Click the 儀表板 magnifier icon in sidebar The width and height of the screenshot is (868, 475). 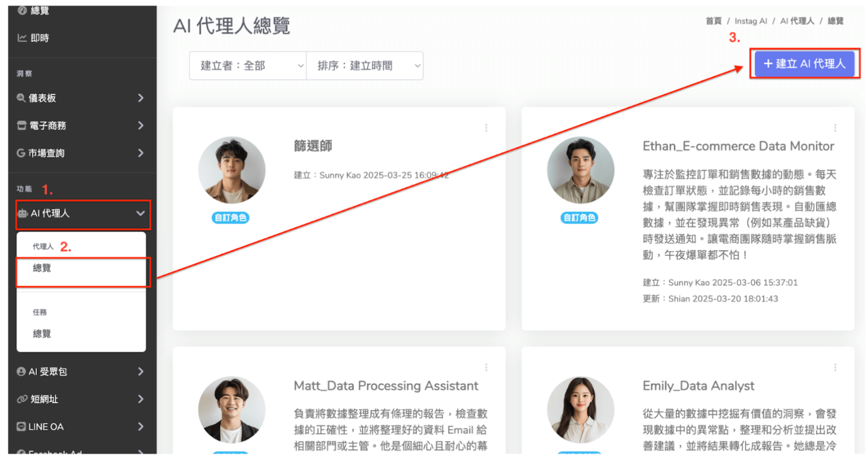pos(21,98)
